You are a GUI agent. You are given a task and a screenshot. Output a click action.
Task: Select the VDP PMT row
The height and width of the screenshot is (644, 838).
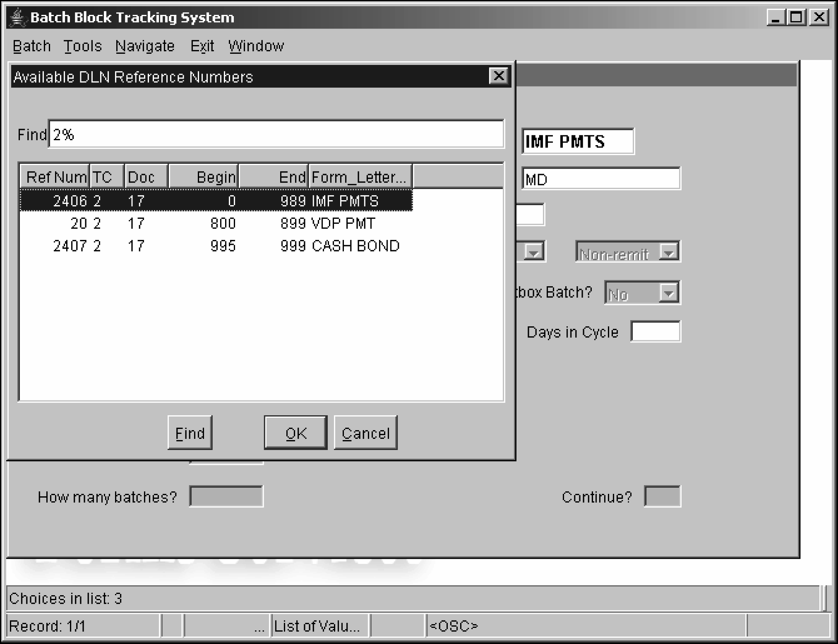[x=215, y=223]
